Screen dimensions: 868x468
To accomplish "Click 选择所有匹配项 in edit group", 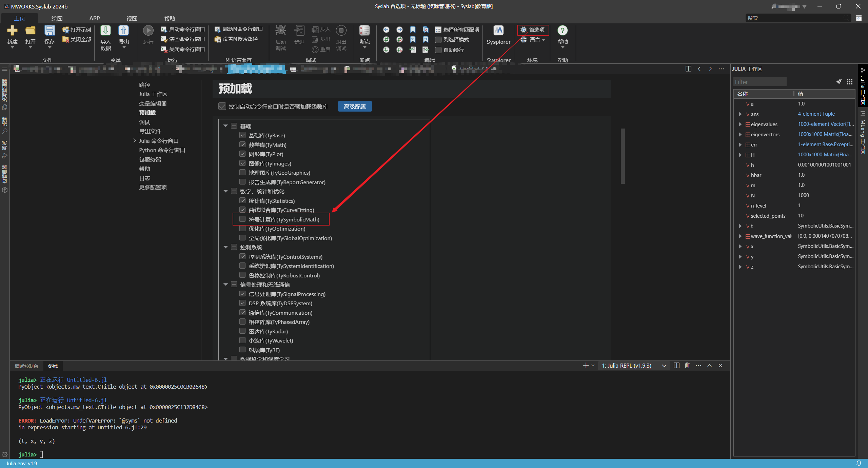I will (x=457, y=30).
